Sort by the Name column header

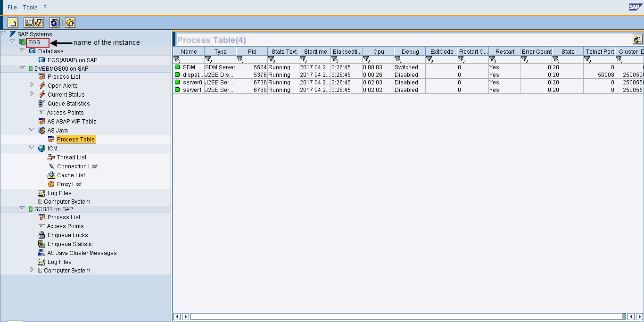(189, 51)
